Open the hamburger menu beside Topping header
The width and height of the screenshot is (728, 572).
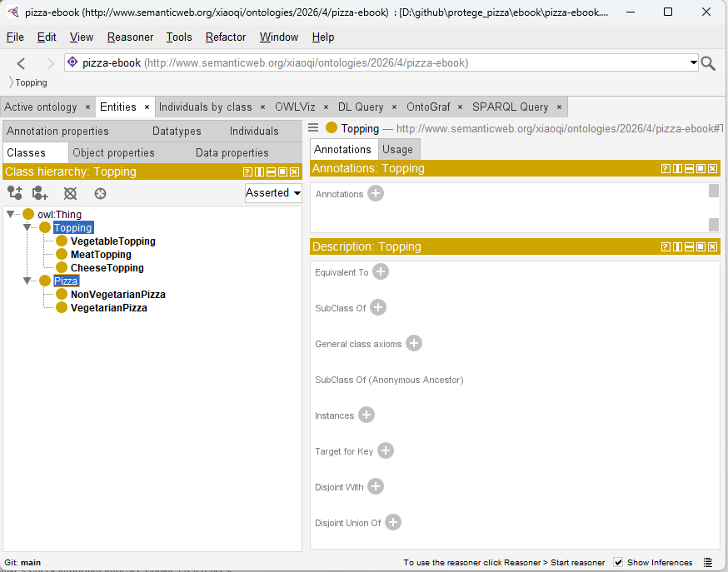click(x=313, y=127)
